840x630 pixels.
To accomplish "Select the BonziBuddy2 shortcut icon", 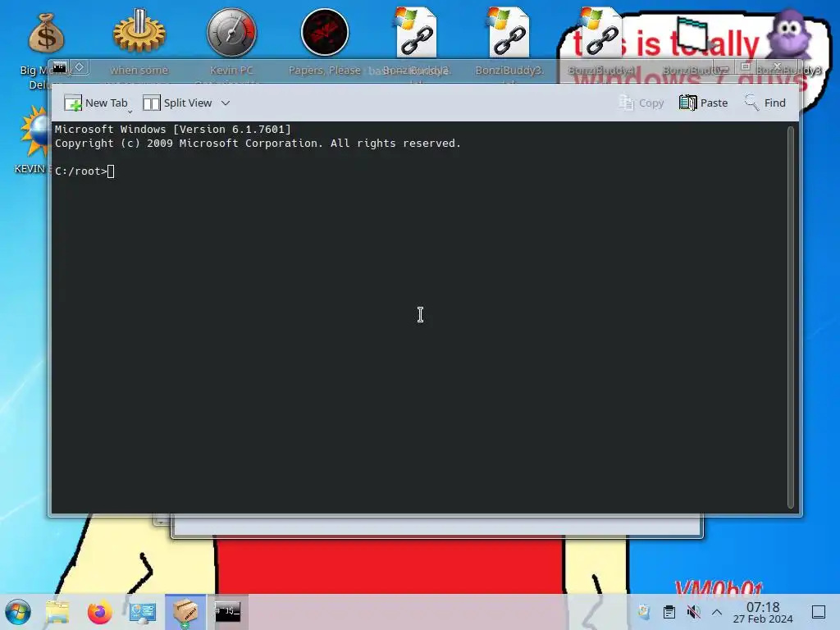I will pyautogui.click(x=416, y=33).
